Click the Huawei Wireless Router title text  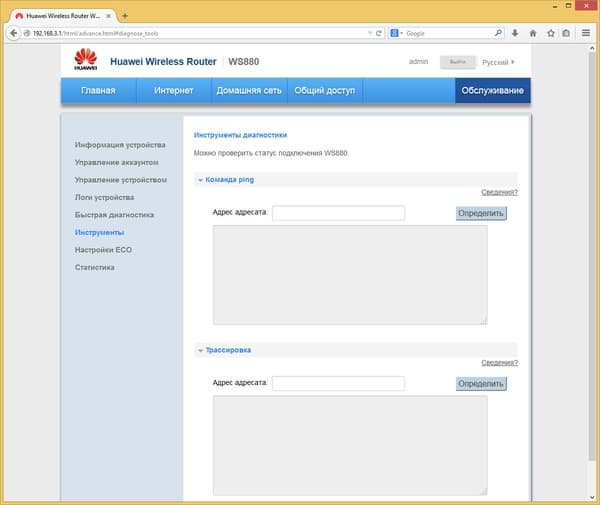click(x=163, y=62)
